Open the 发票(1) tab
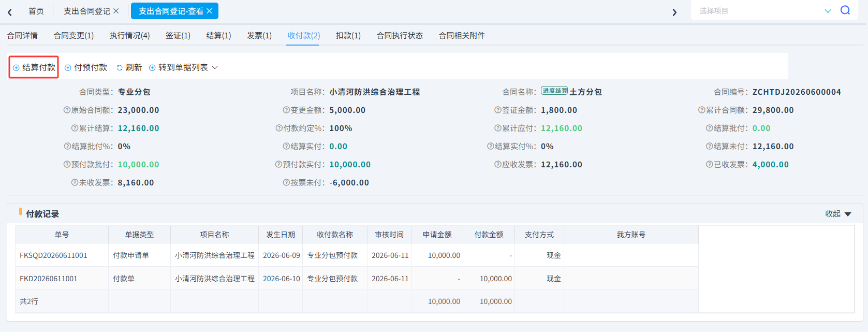The height and width of the screenshot is (332, 868). point(259,36)
